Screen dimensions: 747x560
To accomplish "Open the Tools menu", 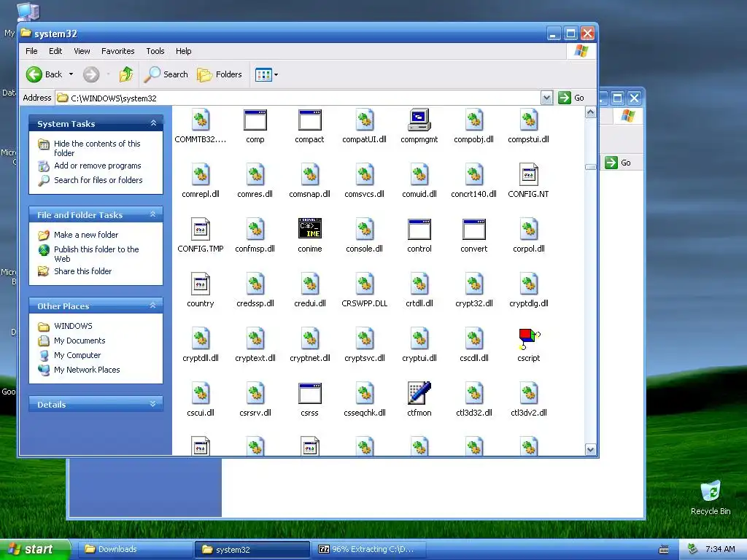I will pyautogui.click(x=155, y=51).
